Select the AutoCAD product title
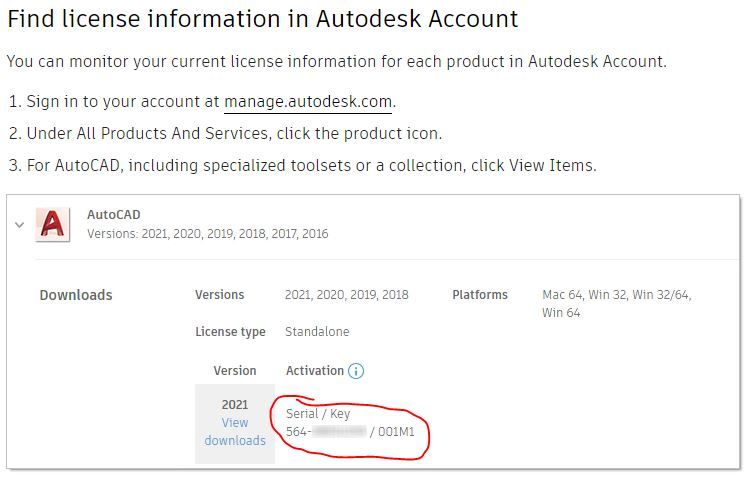This screenshot has height=478, width=753. pyautogui.click(x=114, y=215)
